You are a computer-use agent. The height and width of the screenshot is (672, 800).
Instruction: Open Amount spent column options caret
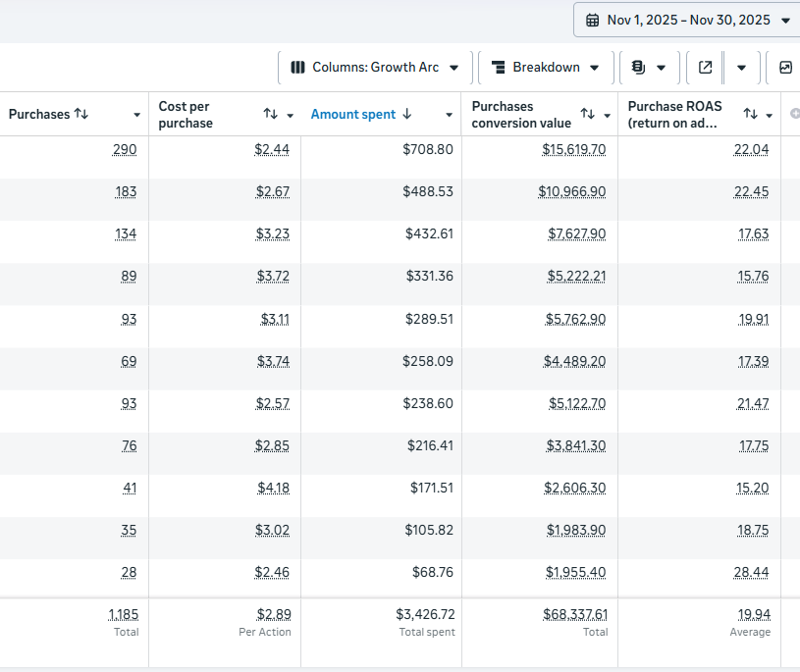click(x=450, y=115)
